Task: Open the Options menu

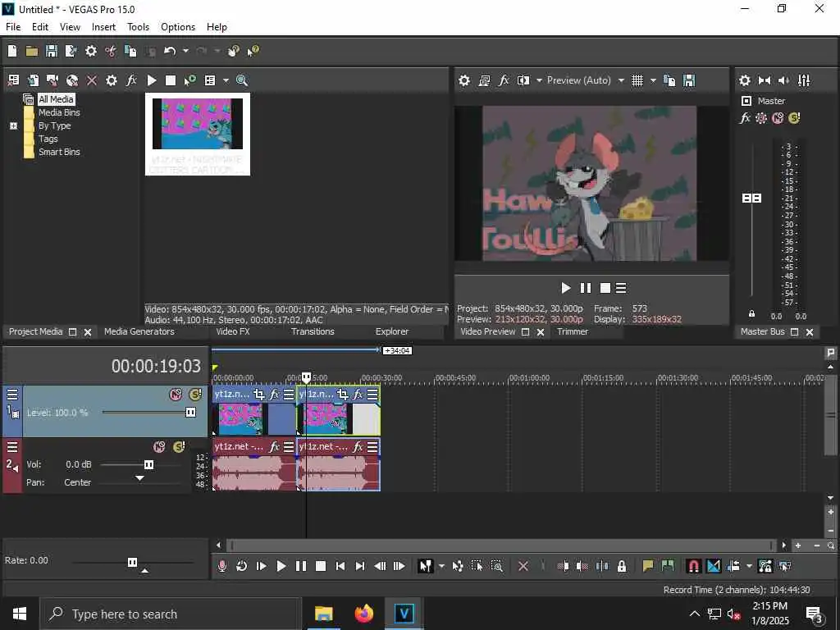Action: click(178, 27)
